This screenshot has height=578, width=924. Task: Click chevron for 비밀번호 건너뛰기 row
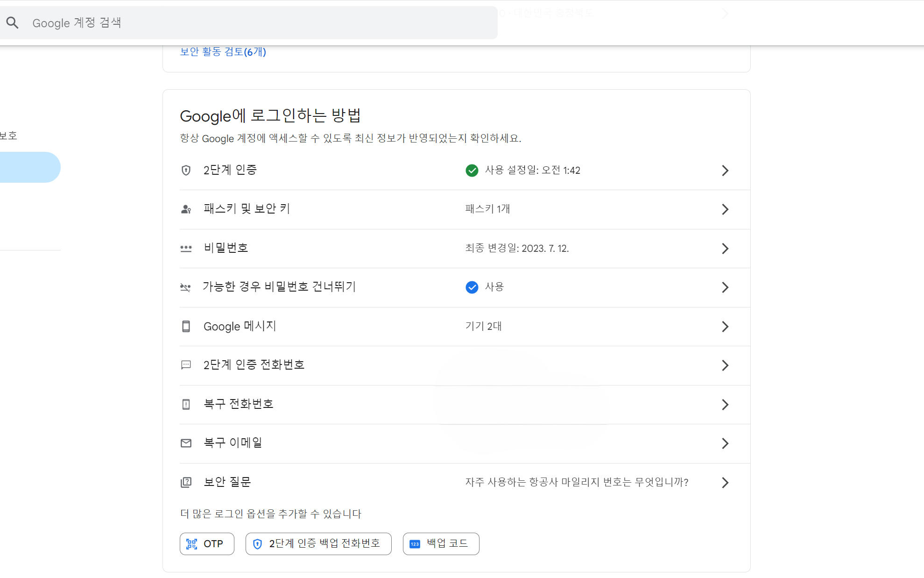pyautogui.click(x=725, y=287)
